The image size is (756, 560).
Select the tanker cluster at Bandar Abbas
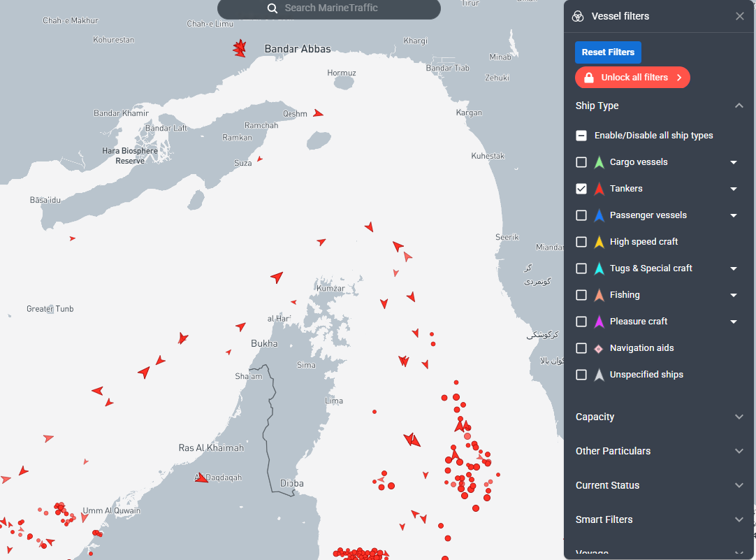click(x=240, y=48)
